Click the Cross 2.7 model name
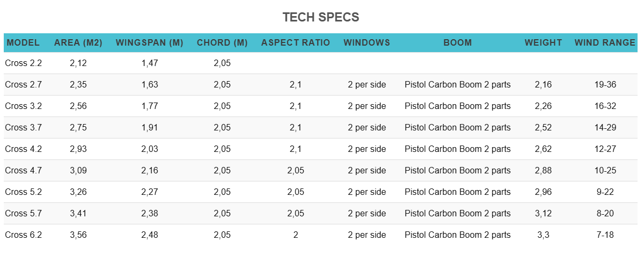The width and height of the screenshot is (644, 255). point(24,85)
